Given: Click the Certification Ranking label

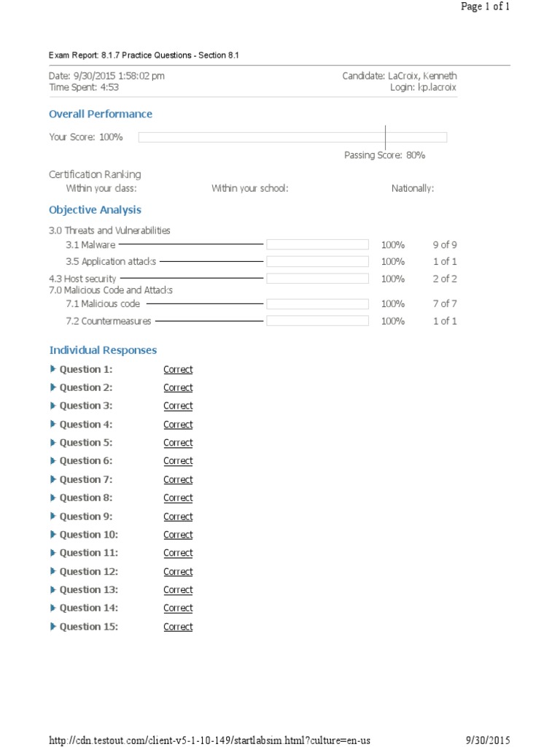Looking at the screenshot, I should pos(95,175).
